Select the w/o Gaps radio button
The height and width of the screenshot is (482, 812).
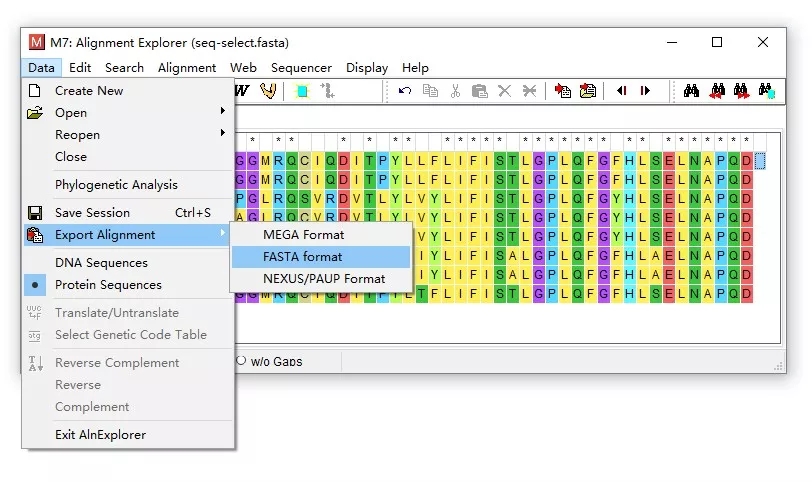tap(241, 360)
